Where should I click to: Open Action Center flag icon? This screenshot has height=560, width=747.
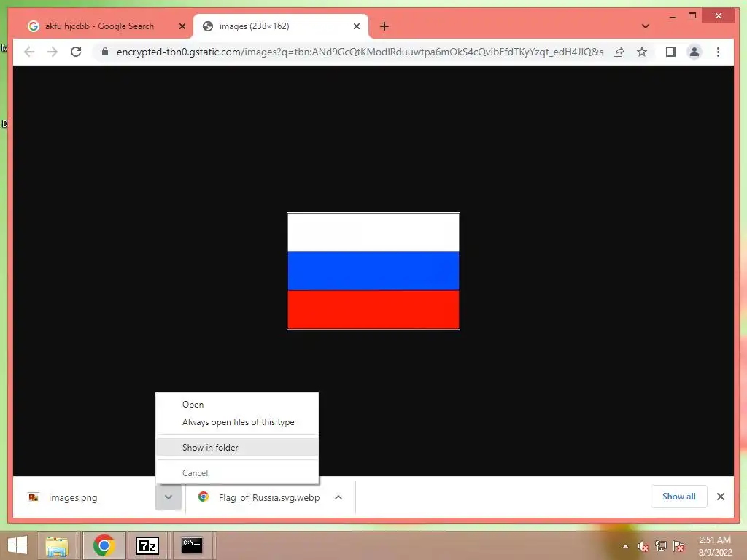coord(678,546)
